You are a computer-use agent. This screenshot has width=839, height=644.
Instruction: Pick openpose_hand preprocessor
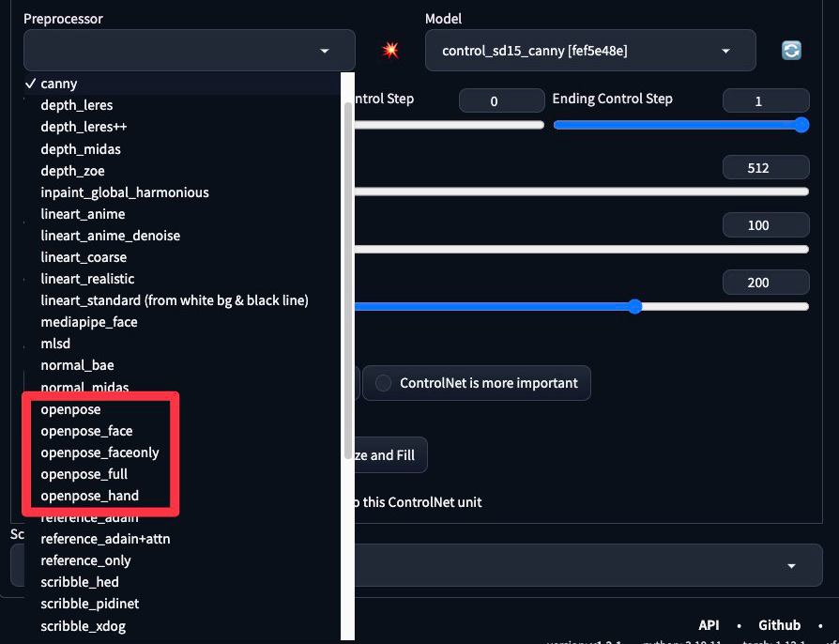click(x=182, y=496)
